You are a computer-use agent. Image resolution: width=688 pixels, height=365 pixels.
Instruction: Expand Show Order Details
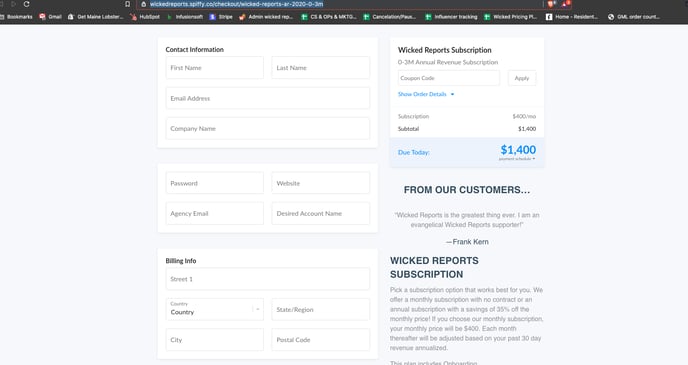(x=426, y=94)
